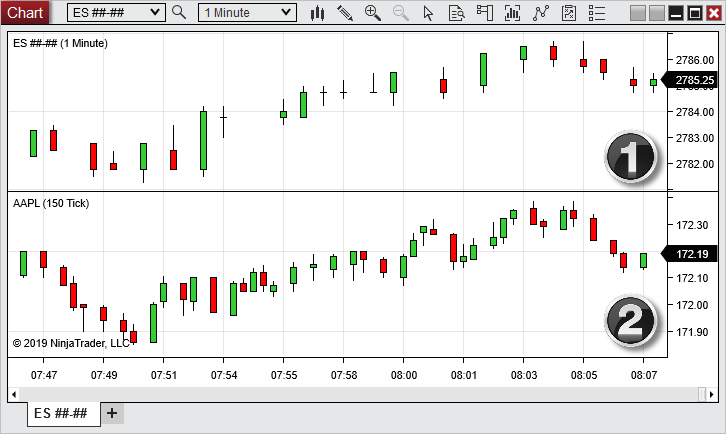
Task: Click the zoom in magnifier icon
Action: pos(373,13)
